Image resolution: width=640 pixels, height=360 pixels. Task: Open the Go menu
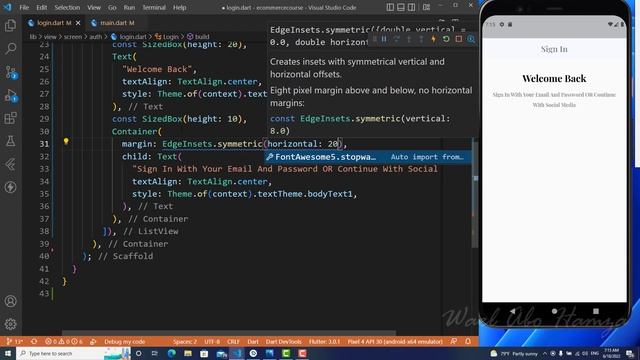click(x=112, y=7)
